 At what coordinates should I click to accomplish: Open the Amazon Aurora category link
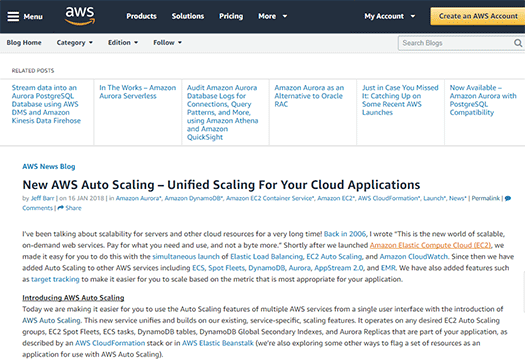coord(138,198)
